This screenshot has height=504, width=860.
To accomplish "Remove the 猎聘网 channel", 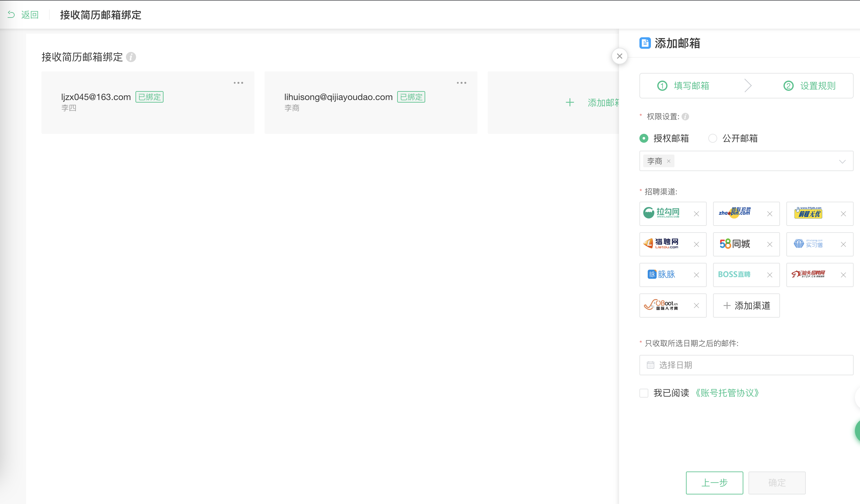I will point(696,244).
